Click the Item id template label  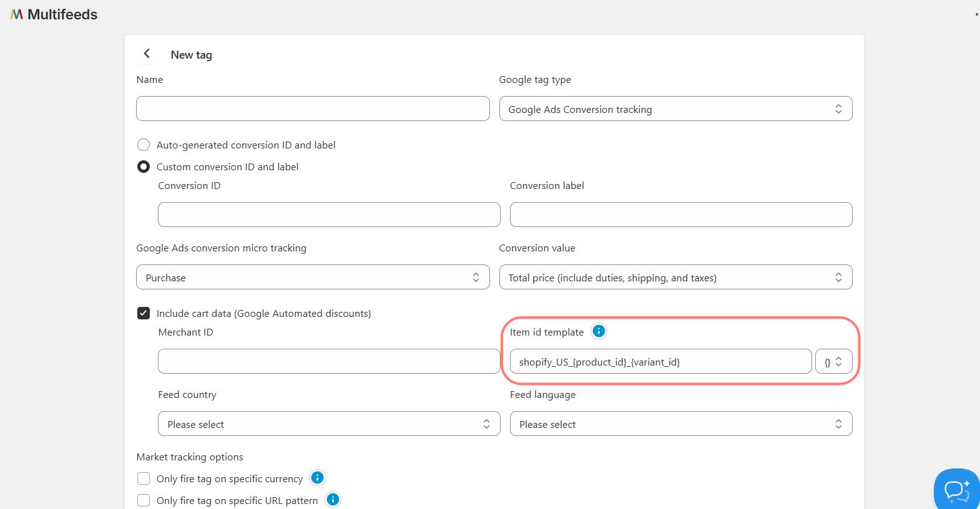point(547,332)
